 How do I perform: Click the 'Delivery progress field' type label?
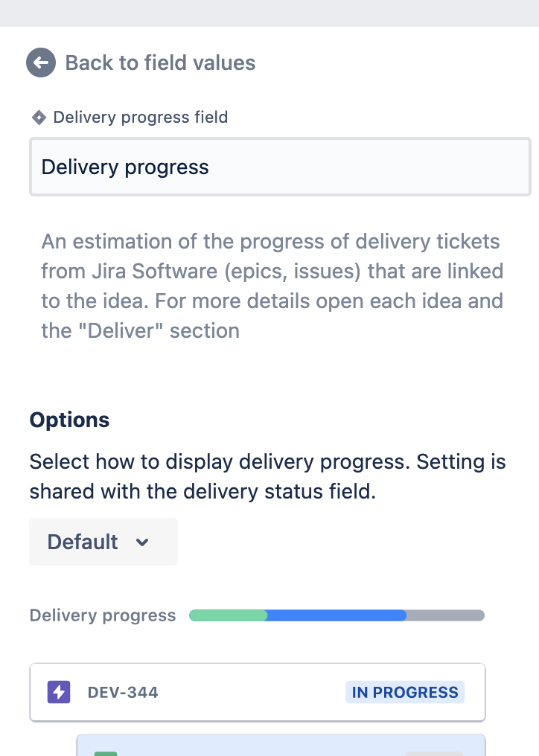click(141, 117)
